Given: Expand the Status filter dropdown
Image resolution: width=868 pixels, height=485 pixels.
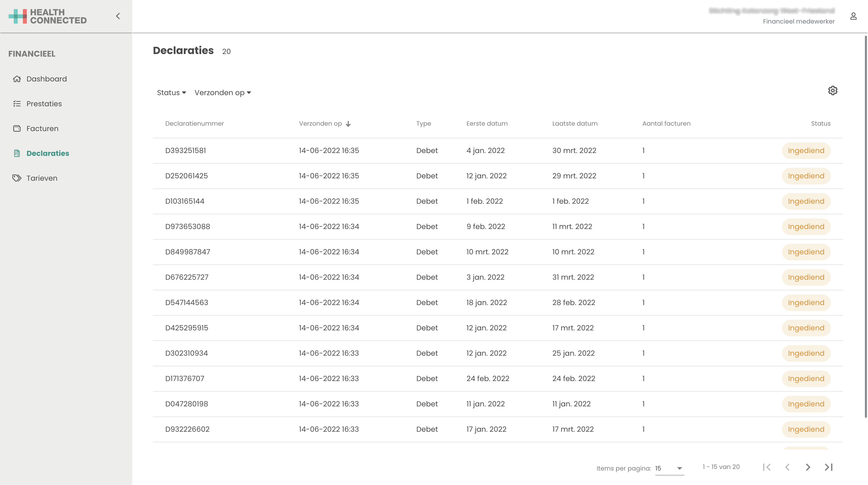Looking at the screenshot, I should point(171,93).
